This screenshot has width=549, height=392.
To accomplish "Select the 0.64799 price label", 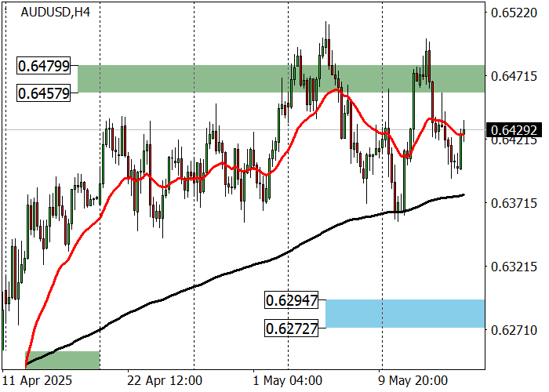I will (46, 68).
